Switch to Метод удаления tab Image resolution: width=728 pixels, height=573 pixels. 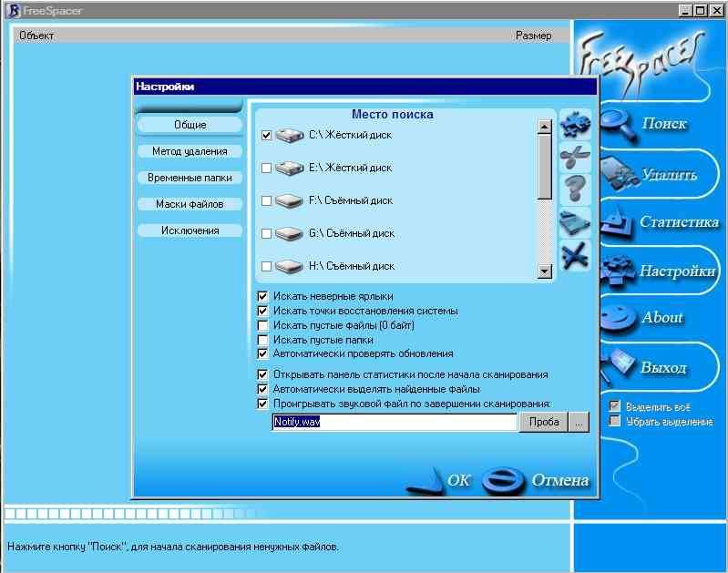pyautogui.click(x=190, y=151)
